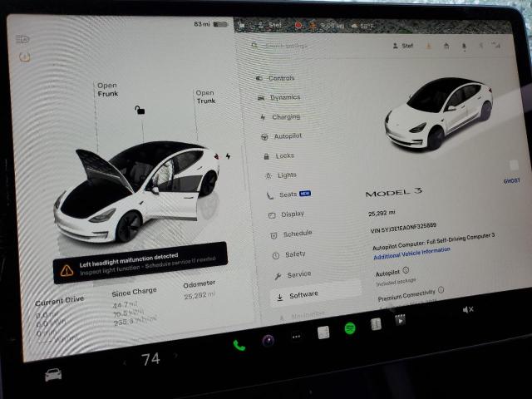532x399 pixels.
Task: Open the Safety settings
Action: point(288,254)
